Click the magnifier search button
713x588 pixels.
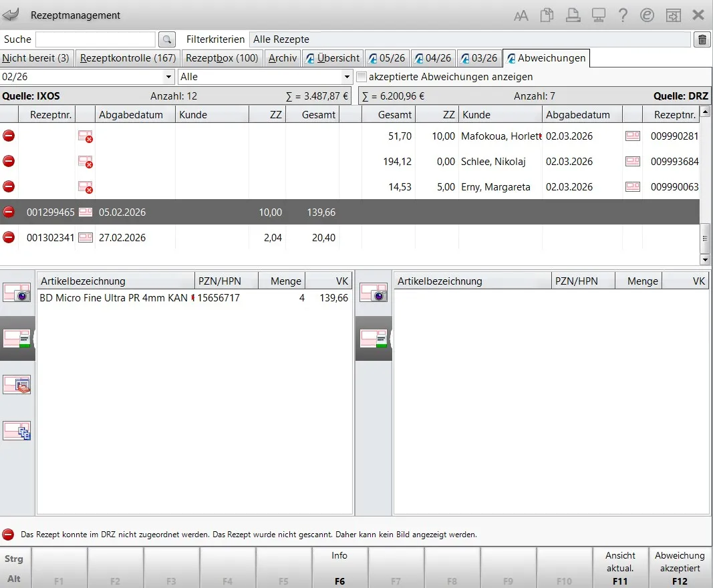(x=167, y=39)
